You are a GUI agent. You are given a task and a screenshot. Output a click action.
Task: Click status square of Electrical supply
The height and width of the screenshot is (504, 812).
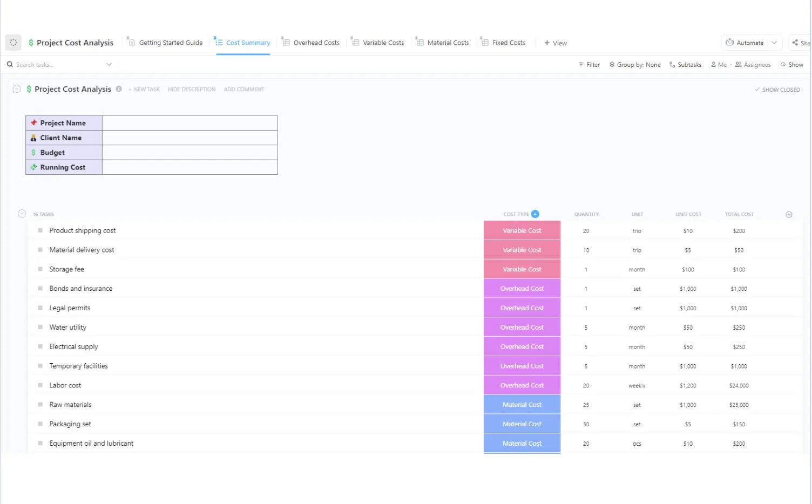tap(40, 347)
